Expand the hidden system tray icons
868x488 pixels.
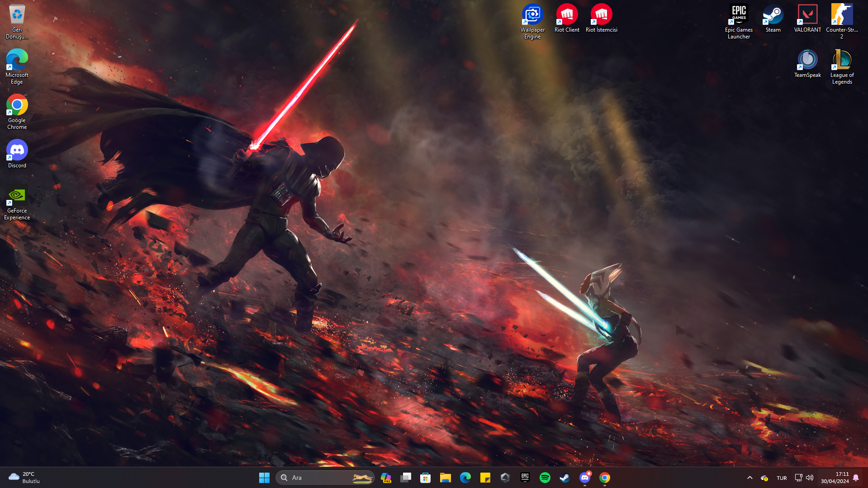(750, 478)
